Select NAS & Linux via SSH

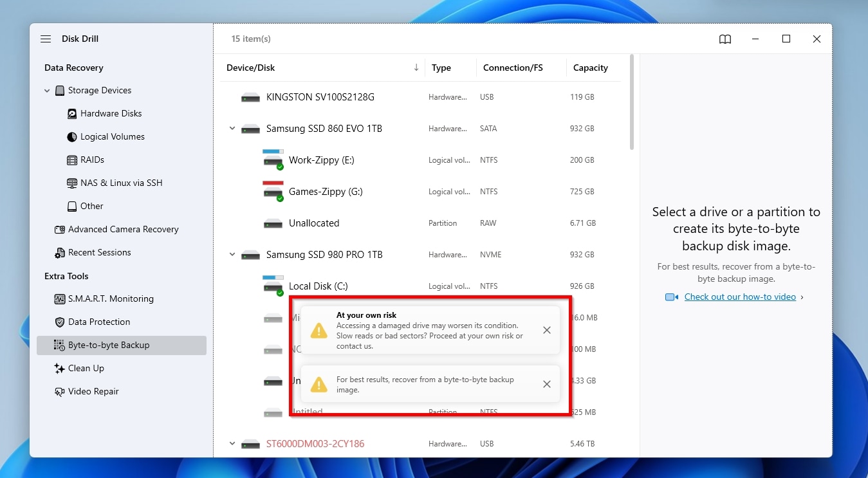122,183
